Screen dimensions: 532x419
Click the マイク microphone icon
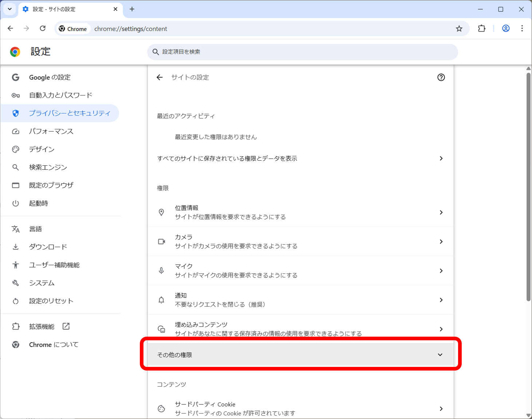[161, 271]
